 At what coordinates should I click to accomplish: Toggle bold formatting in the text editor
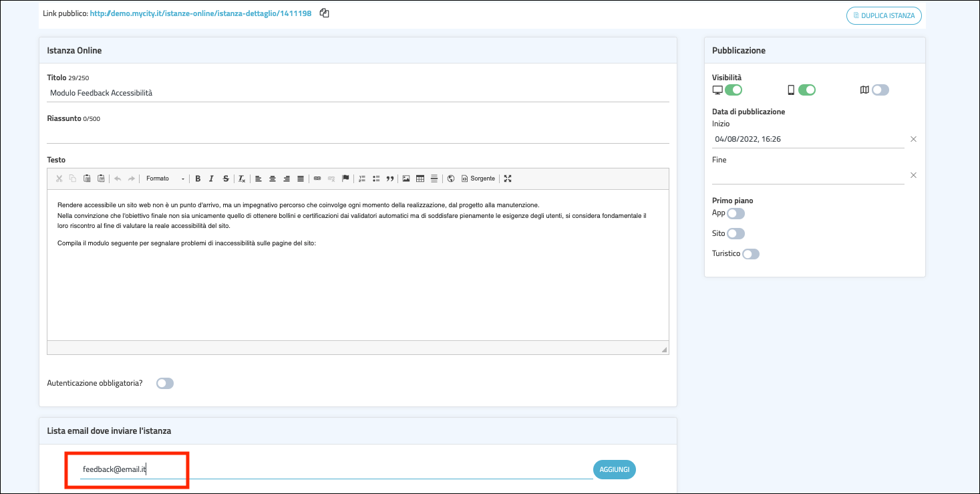click(x=198, y=178)
